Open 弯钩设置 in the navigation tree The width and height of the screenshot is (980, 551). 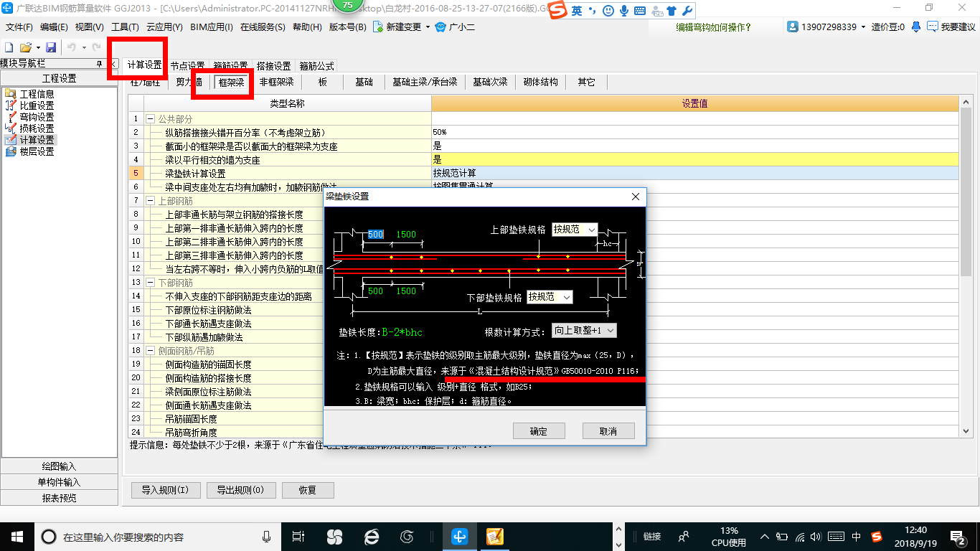click(x=37, y=117)
